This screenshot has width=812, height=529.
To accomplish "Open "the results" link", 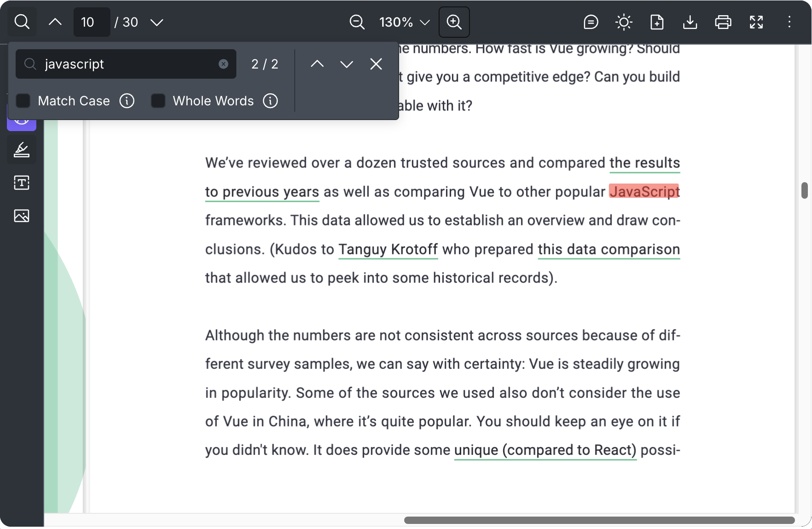I will click(x=645, y=163).
